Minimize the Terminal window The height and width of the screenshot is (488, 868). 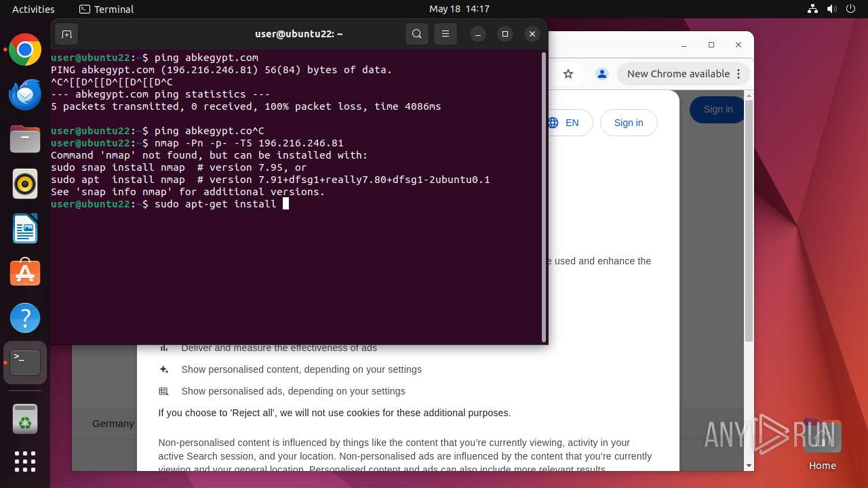(478, 34)
